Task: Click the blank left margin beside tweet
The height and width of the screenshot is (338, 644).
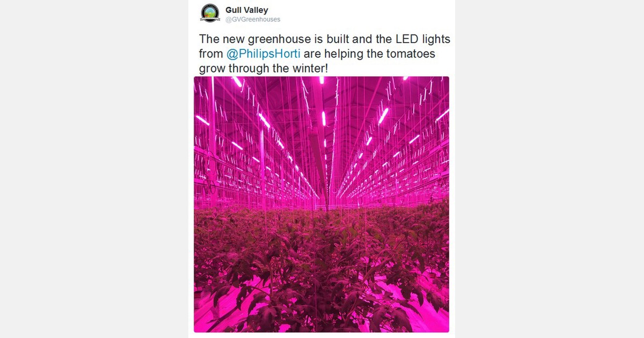Action: pyautogui.click(x=94, y=169)
